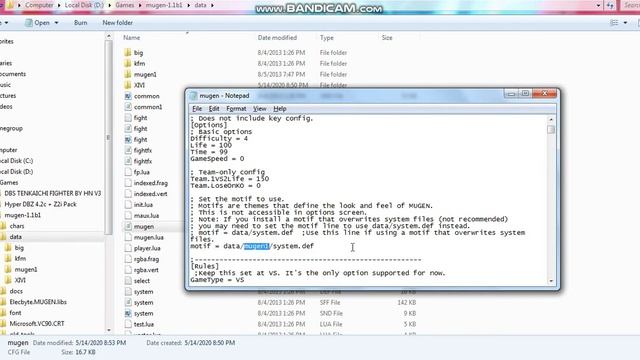Select the init.lua file icon
Viewport: 640px width, 360px height.
tap(128, 204)
